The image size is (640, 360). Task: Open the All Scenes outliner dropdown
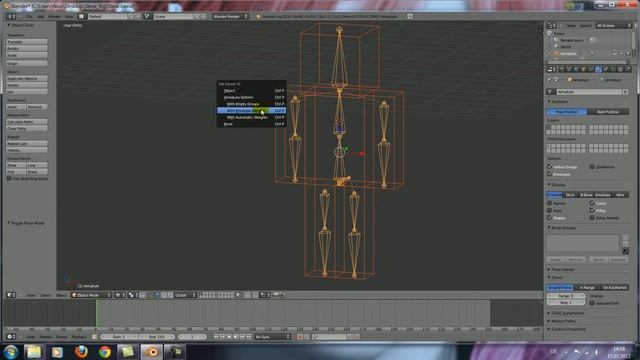click(x=613, y=25)
